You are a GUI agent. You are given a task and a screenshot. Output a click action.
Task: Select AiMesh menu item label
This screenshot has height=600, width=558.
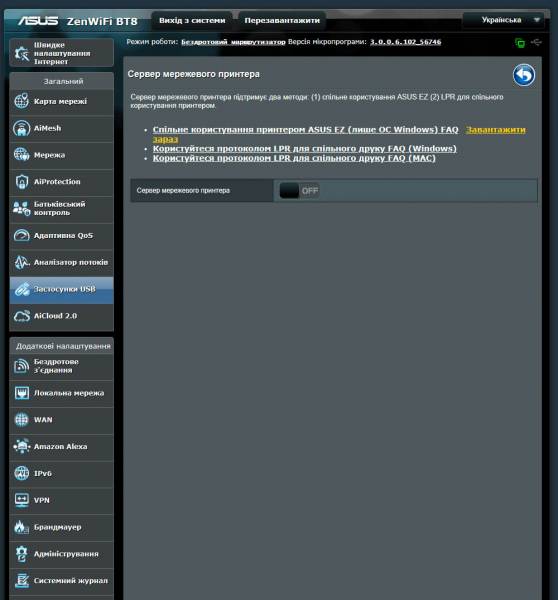[x=47, y=128]
